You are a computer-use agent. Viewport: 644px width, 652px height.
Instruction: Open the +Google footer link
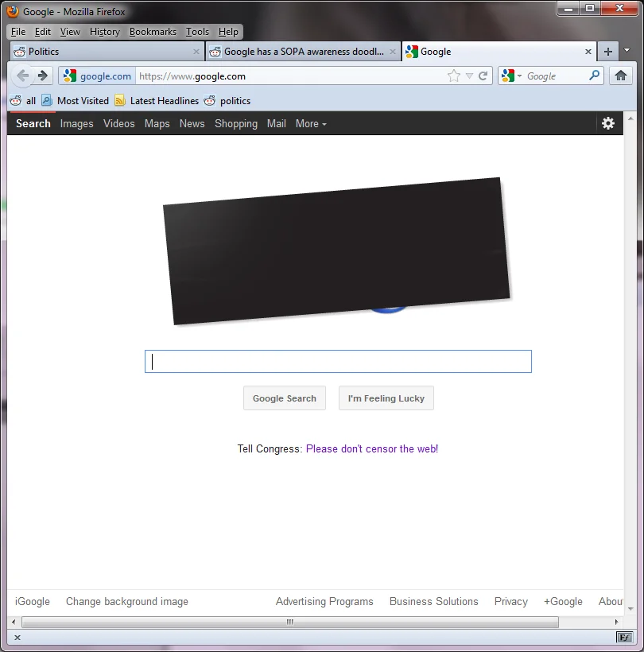[x=563, y=601]
